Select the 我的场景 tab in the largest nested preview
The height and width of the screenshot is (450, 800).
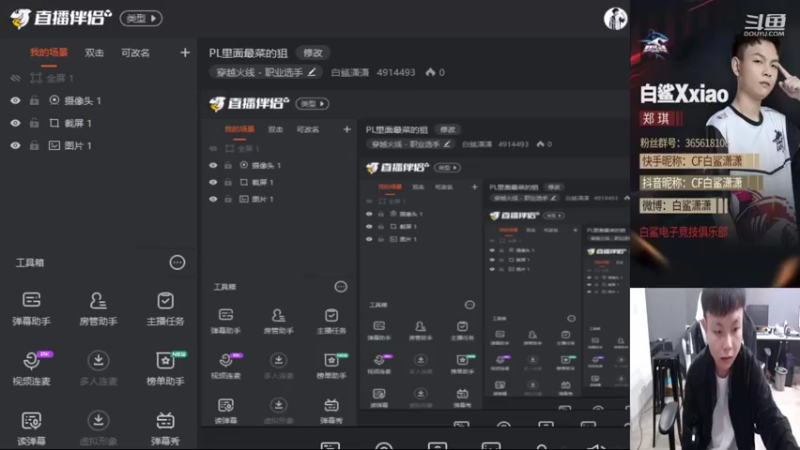[x=239, y=129]
